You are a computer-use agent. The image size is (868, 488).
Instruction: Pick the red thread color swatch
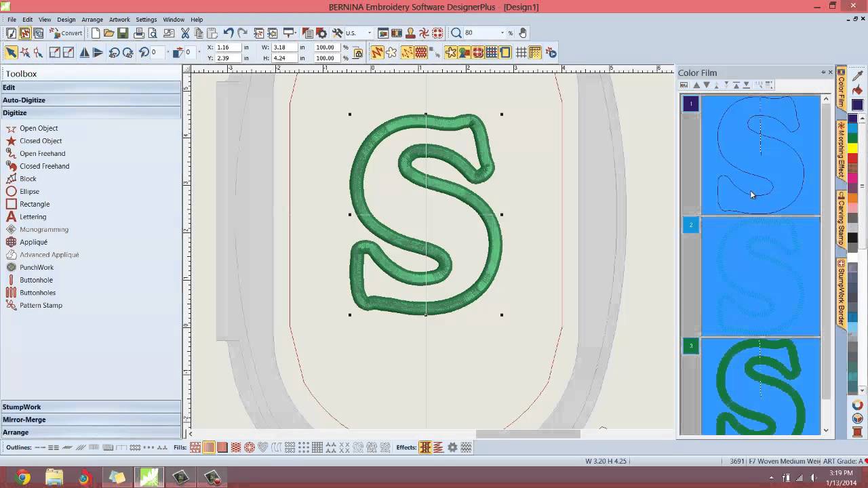(853, 157)
